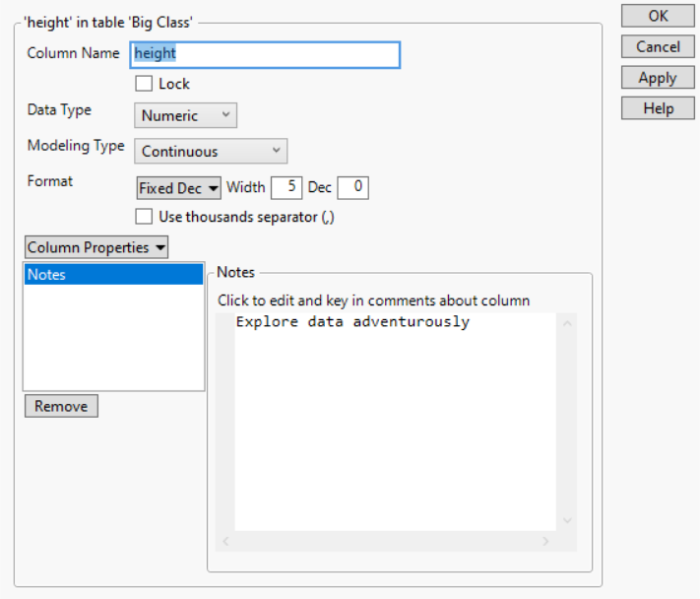The height and width of the screenshot is (599, 700).
Task: Apply the column changes
Action: pos(658,78)
